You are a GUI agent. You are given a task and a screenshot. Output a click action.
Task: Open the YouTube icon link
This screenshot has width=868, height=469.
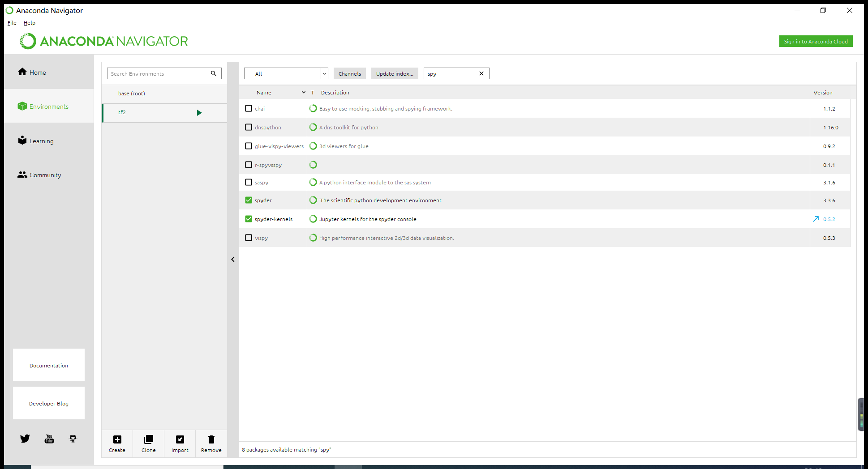coord(49,439)
